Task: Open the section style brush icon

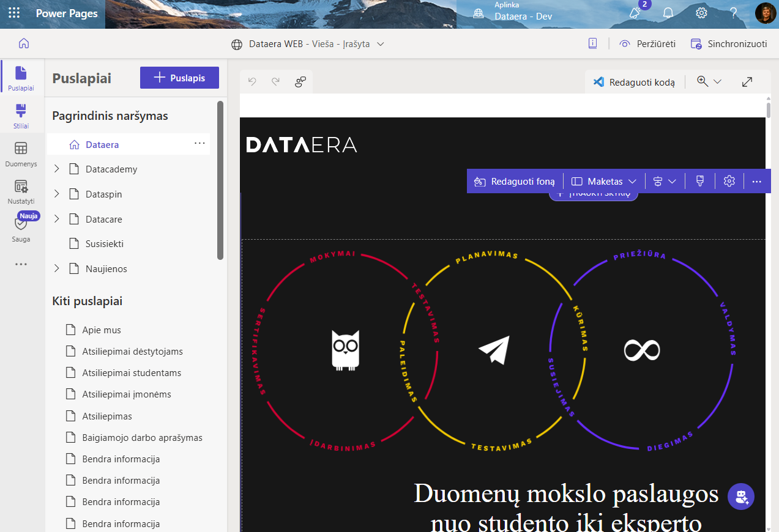Action: (700, 181)
